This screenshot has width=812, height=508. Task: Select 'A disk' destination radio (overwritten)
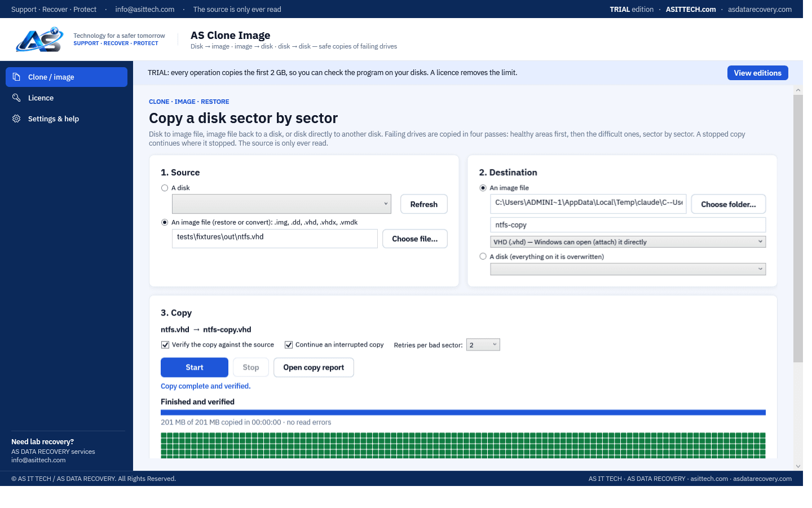[483, 256]
